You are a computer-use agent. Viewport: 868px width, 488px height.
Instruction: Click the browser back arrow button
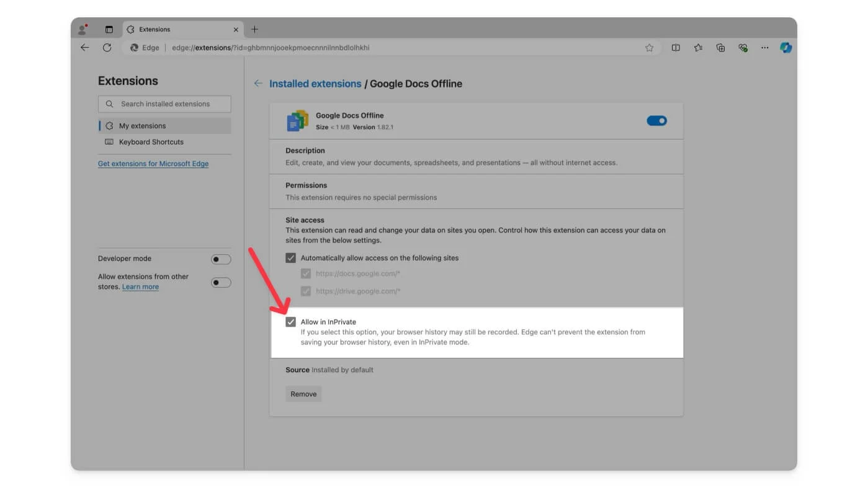[85, 48]
